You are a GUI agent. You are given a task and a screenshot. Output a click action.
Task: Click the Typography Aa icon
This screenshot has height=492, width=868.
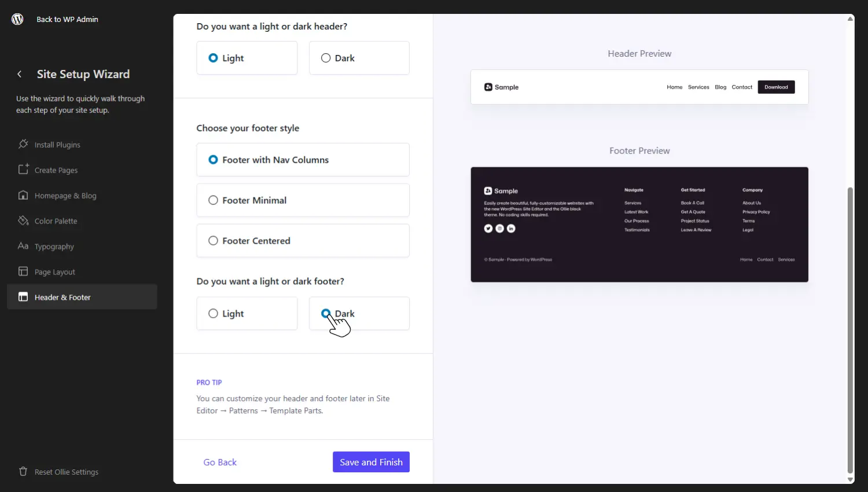coord(23,246)
